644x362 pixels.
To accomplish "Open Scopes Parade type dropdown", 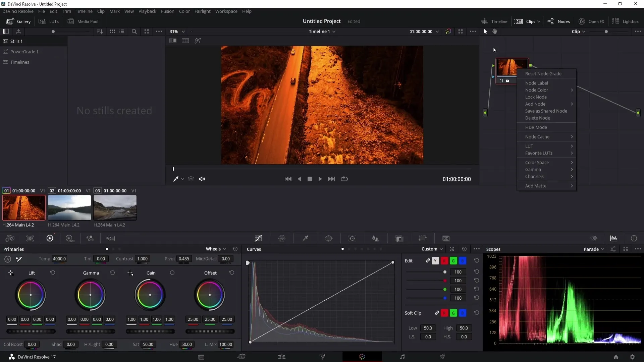I will tap(594, 249).
